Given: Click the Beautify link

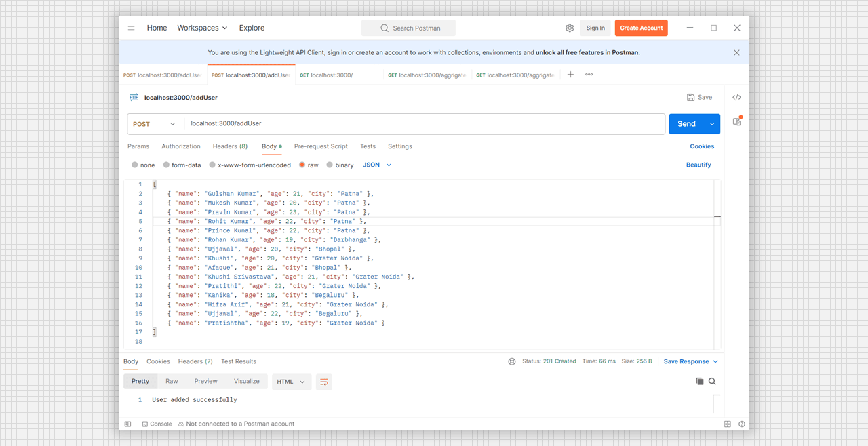Looking at the screenshot, I should [x=698, y=165].
